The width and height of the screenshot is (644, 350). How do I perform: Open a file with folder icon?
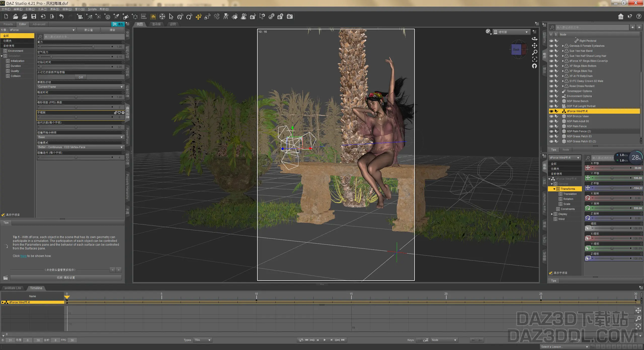pos(15,17)
